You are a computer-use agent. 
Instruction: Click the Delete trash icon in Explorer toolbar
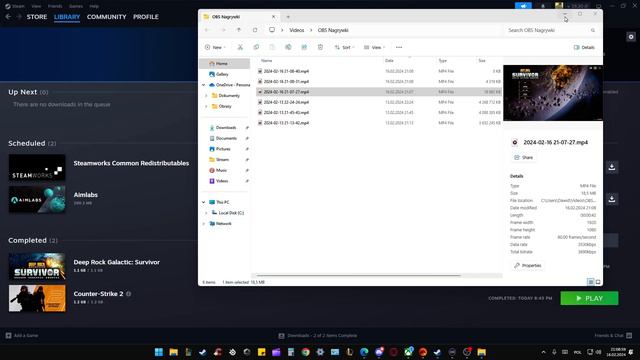point(320,47)
